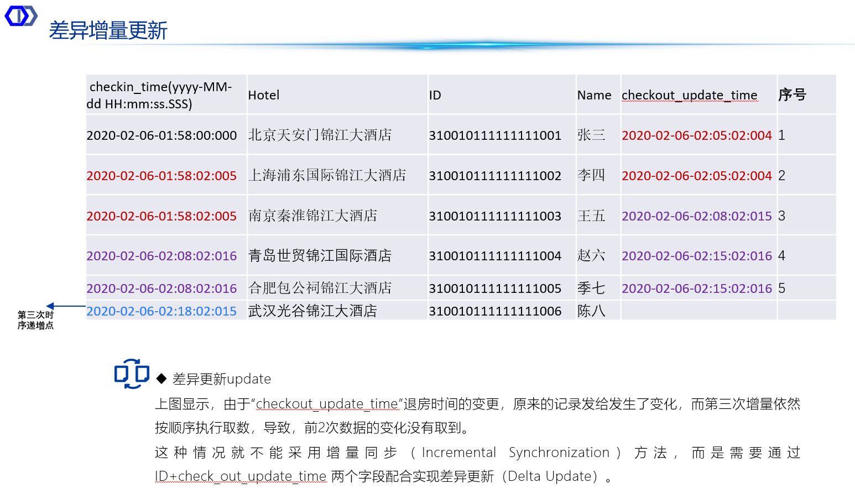Select the 武汉光谷锦江大酒店 hotel cell
The height and width of the screenshot is (504, 855).
[x=312, y=311]
